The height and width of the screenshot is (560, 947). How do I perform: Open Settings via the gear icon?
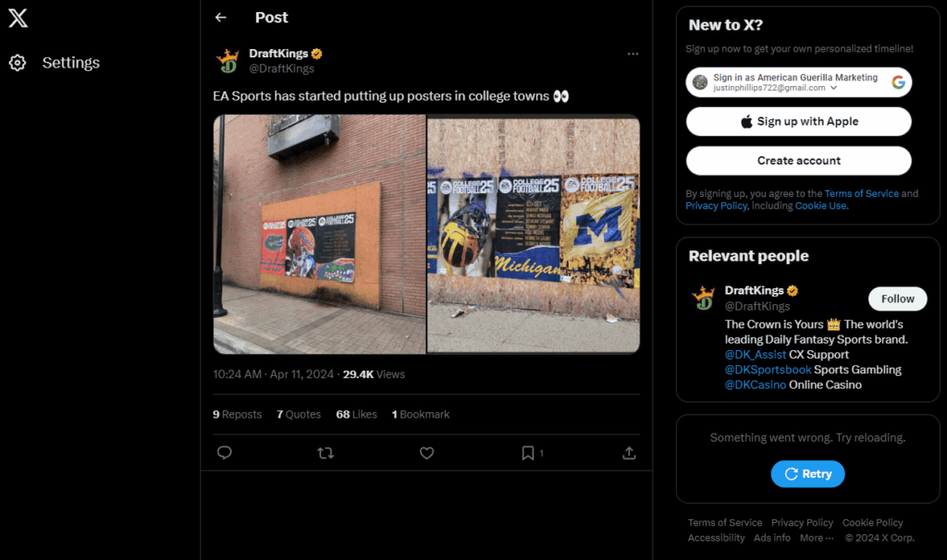pos(18,63)
